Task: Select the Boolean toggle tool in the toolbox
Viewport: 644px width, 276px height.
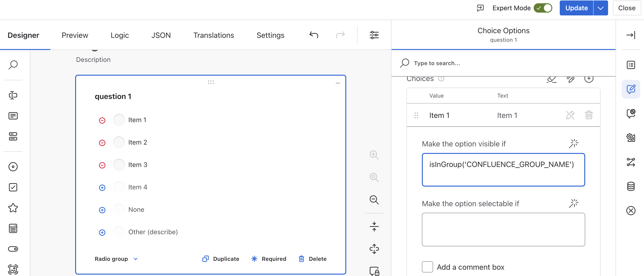Action: [x=13, y=248]
